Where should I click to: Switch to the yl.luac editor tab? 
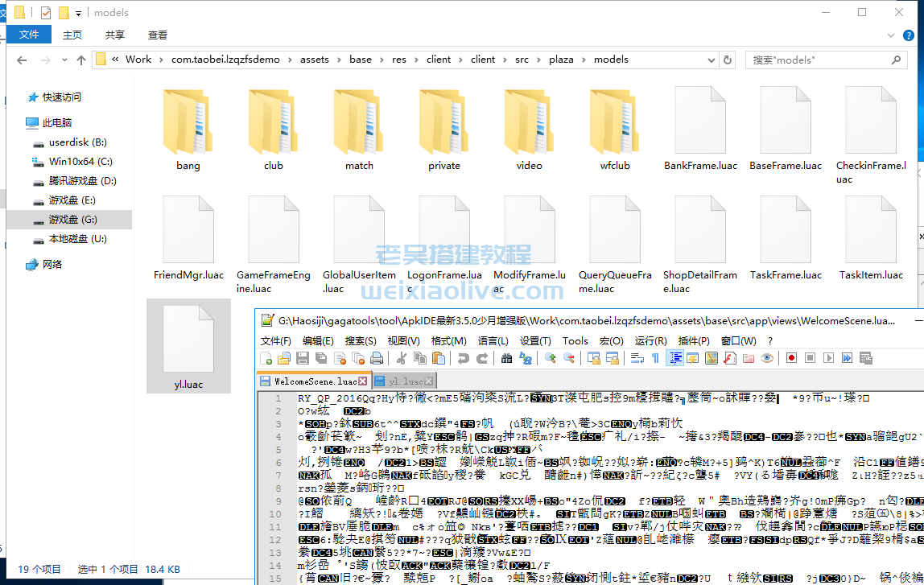tap(406, 381)
